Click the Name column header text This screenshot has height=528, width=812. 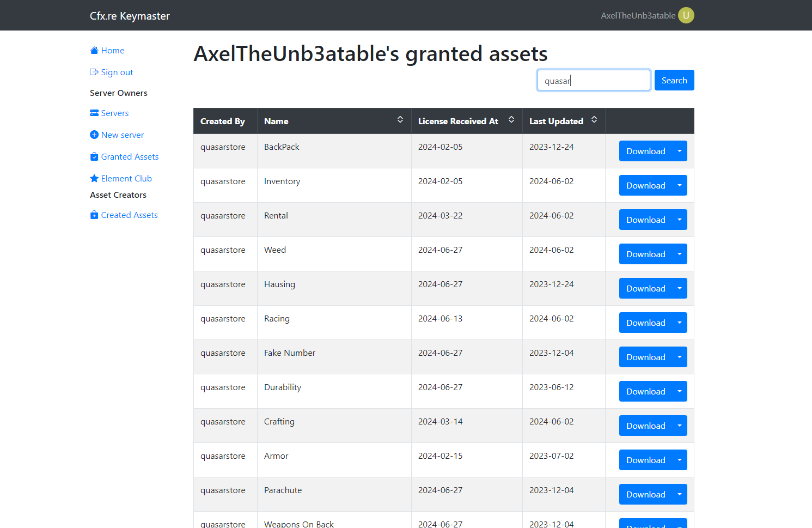click(x=276, y=122)
